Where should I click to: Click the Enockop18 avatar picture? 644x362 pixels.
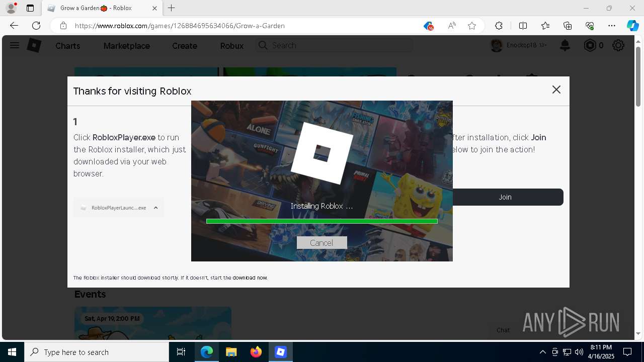pos(497,45)
